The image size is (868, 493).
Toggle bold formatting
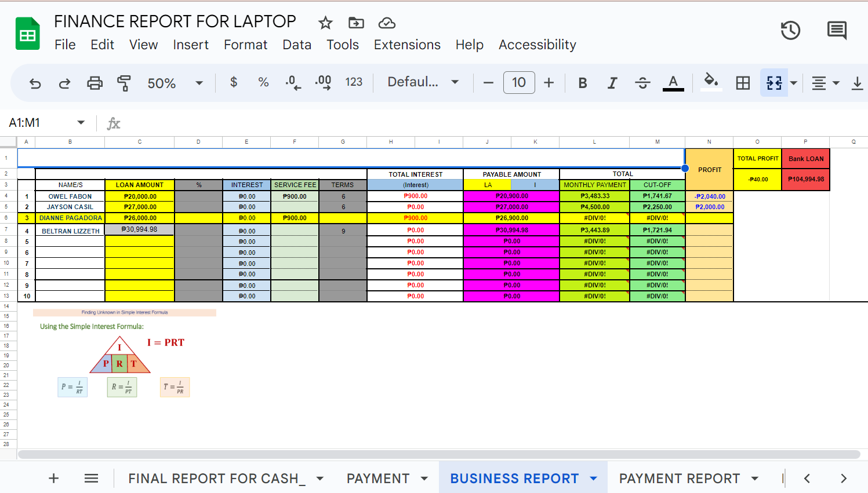click(x=583, y=83)
